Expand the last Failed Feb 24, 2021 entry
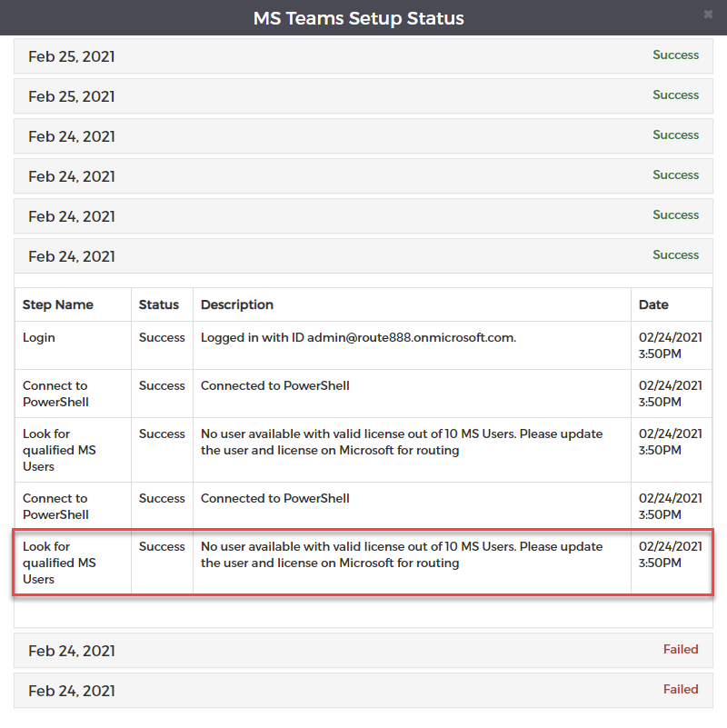The image size is (727, 728). tap(363, 691)
